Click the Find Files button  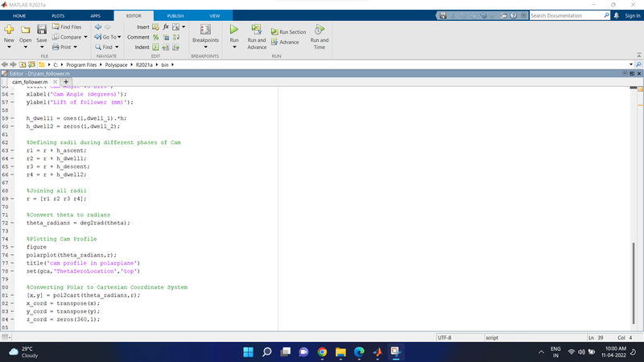[x=66, y=27]
